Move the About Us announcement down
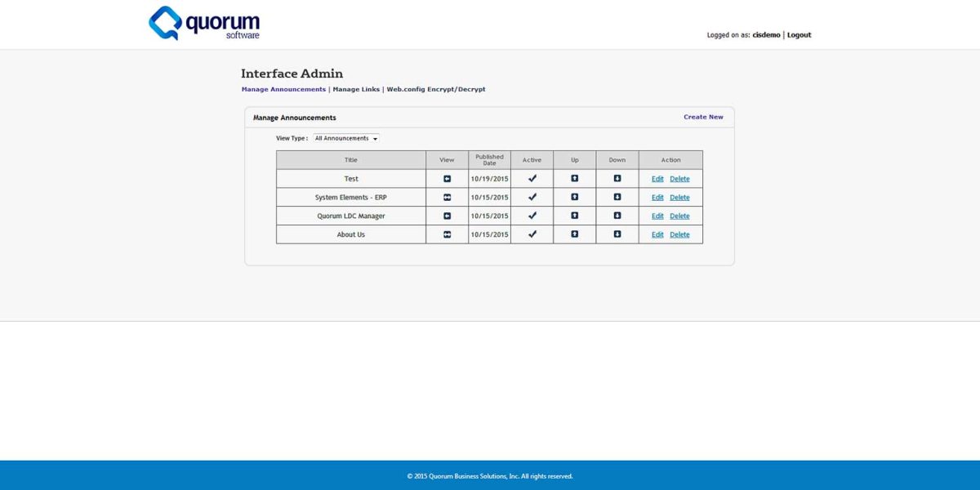Image resolution: width=980 pixels, height=490 pixels. (617, 234)
